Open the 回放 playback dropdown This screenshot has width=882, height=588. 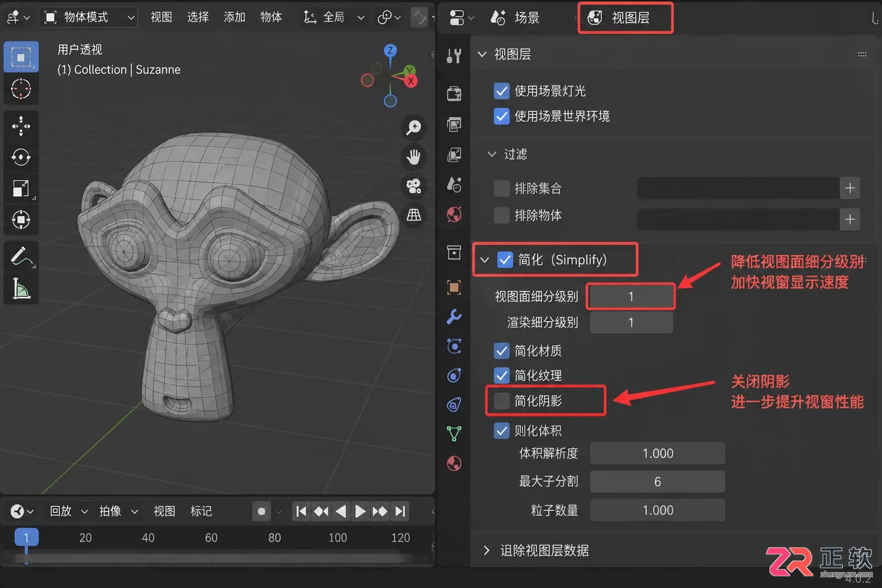click(69, 511)
